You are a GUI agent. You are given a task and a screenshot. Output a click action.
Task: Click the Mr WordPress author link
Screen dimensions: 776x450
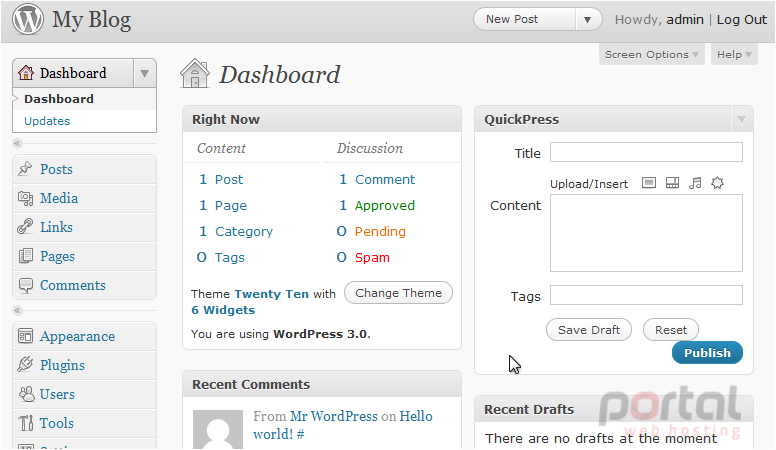tap(334, 416)
